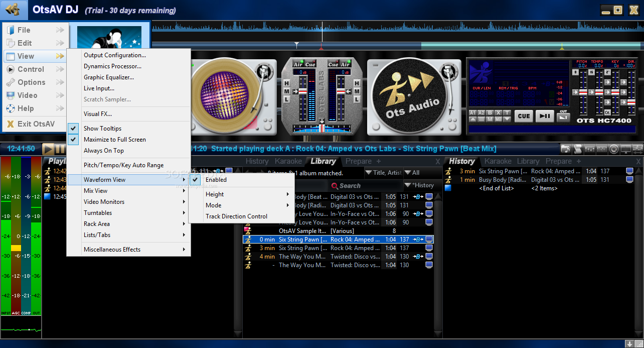Click the tempo range 16 button
This screenshot has width=644, height=348.
[591, 72]
